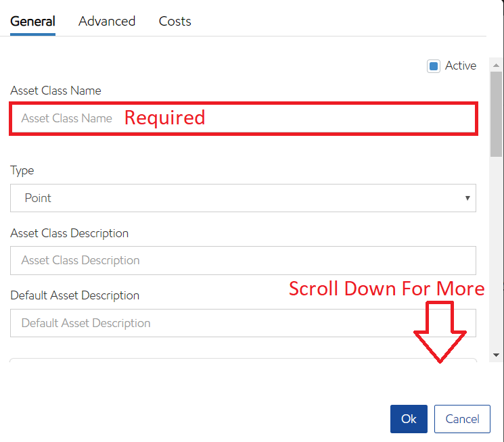Click the Type field label

pyautogui.click(x=22, y=170)
